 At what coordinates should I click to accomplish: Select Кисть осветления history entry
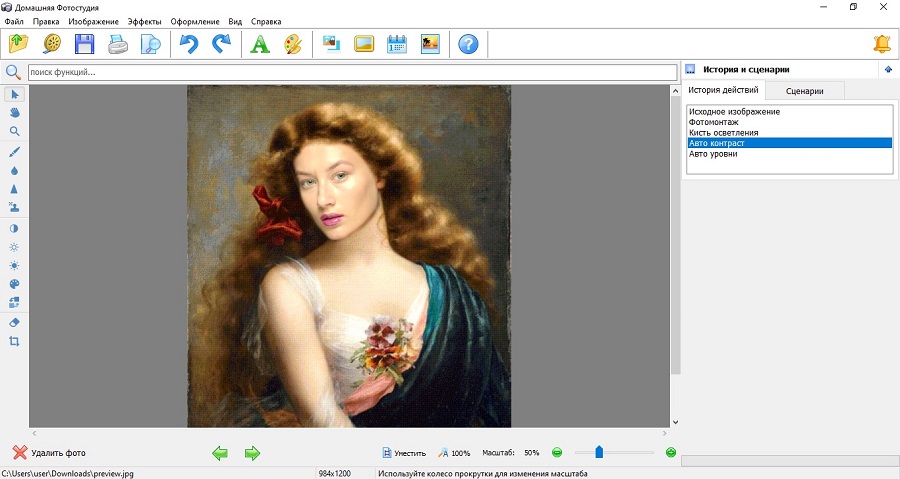(790, 133)
